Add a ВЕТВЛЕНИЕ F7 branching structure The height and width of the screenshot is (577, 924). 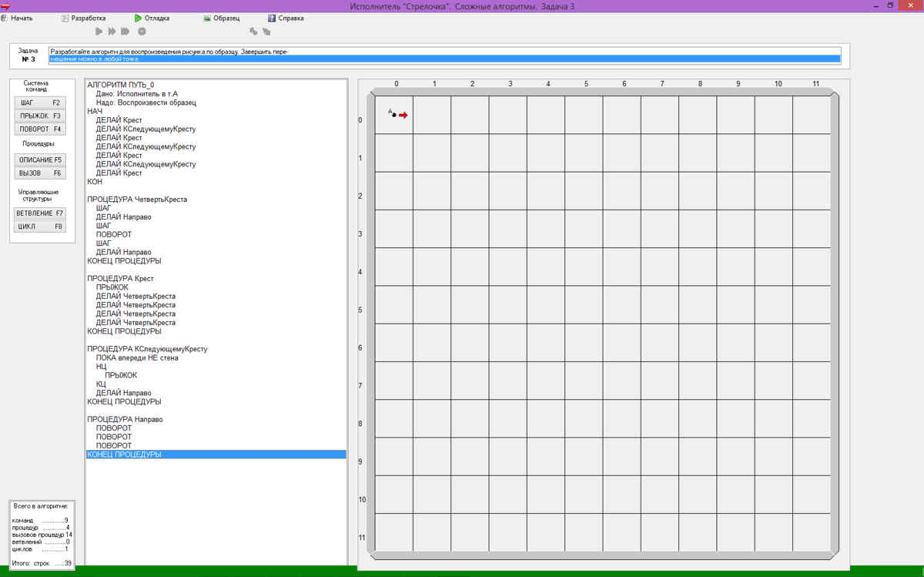[40, 213]
